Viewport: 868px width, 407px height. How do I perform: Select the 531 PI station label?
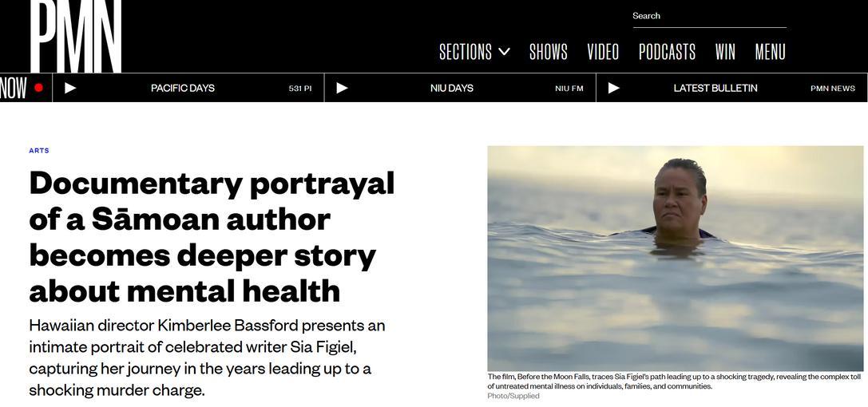click(300, 89)
